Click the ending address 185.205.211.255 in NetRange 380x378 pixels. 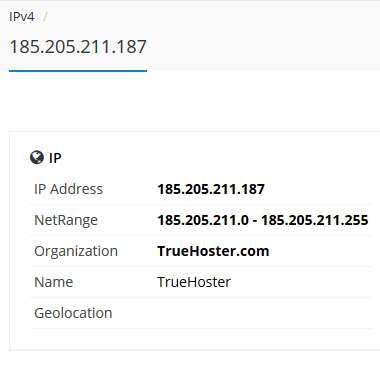click(314, 220)
